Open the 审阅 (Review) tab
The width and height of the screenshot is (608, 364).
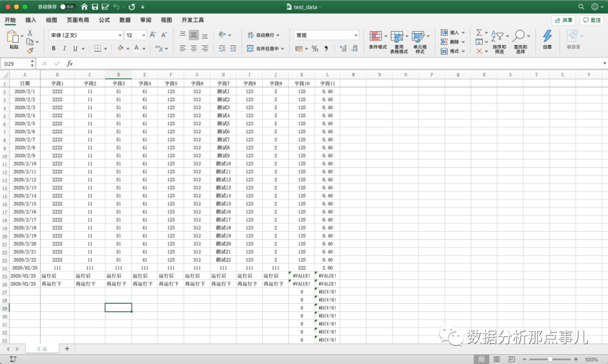146,20
